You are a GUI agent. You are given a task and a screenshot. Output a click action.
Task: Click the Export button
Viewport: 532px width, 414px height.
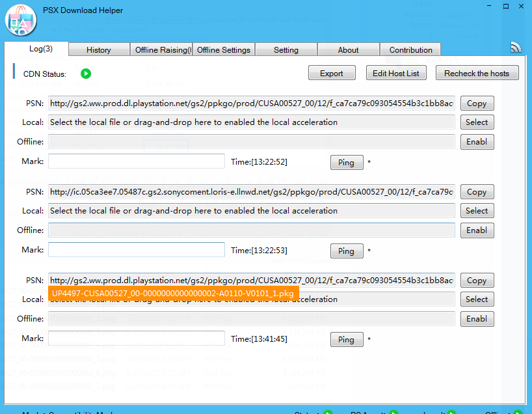pyautogui.click(x=331, y=74)
